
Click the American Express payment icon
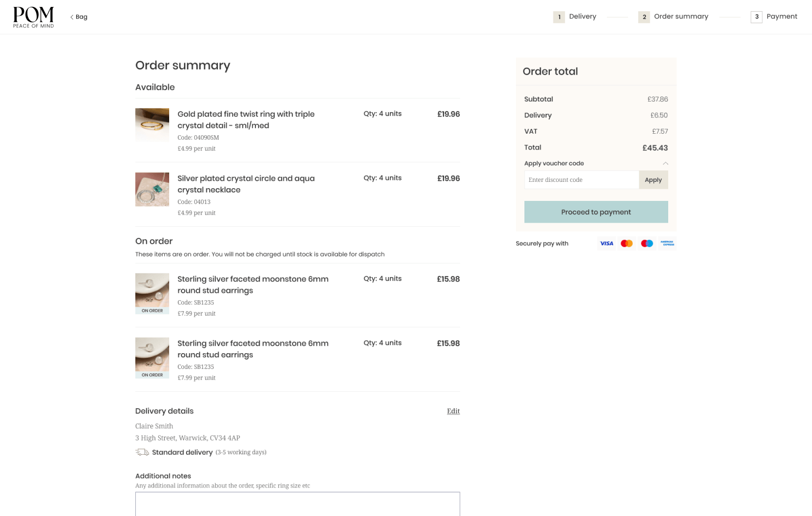coord(667,243)
